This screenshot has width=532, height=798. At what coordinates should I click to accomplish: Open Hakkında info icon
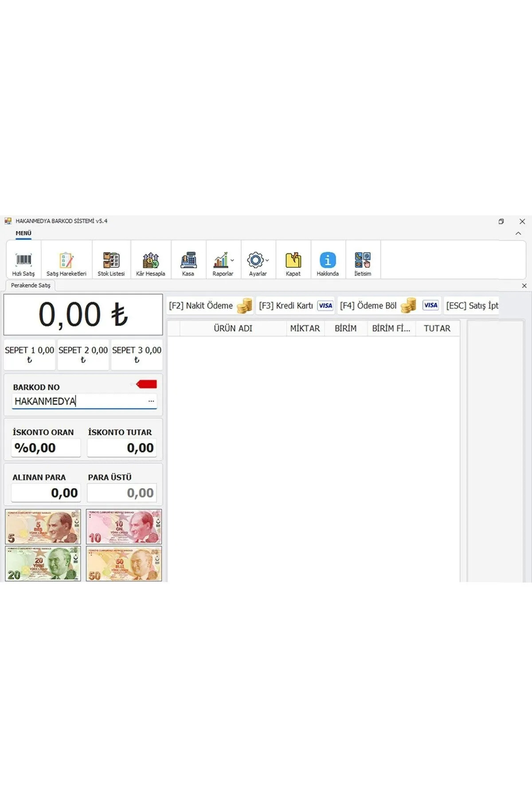328,260
